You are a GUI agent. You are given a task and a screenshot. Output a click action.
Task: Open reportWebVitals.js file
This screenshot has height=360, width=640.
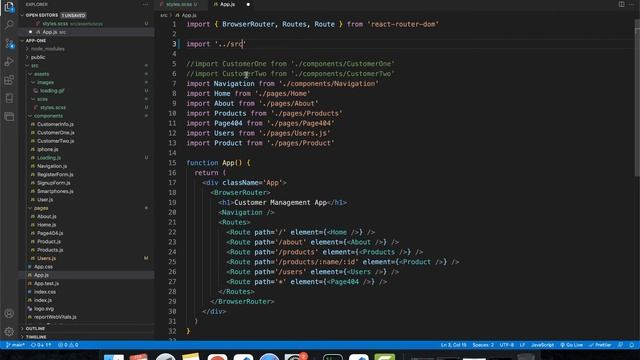[55, 317]
